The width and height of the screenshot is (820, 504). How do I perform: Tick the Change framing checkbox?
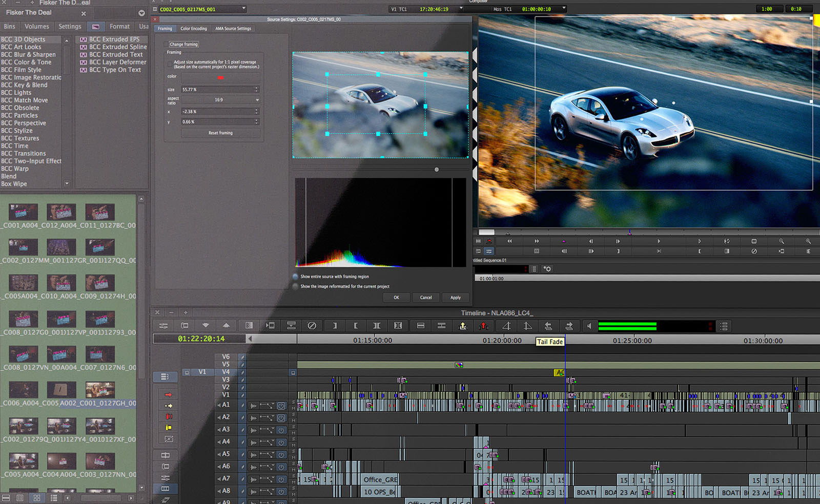166,44
